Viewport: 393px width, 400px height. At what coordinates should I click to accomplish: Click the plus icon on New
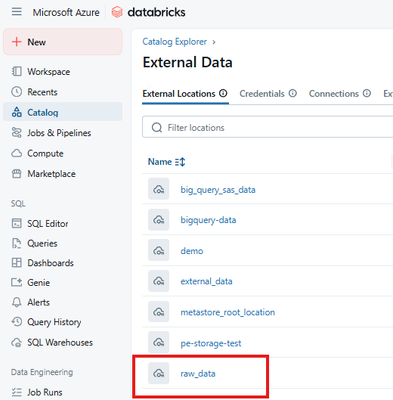click(17, 42)
